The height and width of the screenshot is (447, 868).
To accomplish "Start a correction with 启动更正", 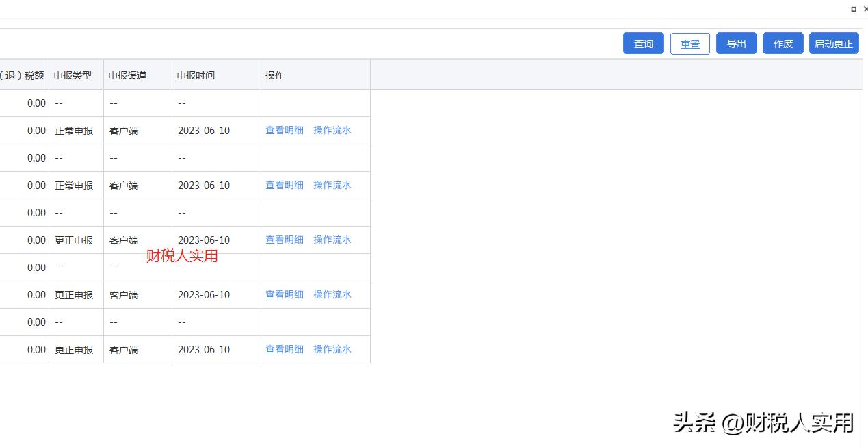I will point(833,44).
